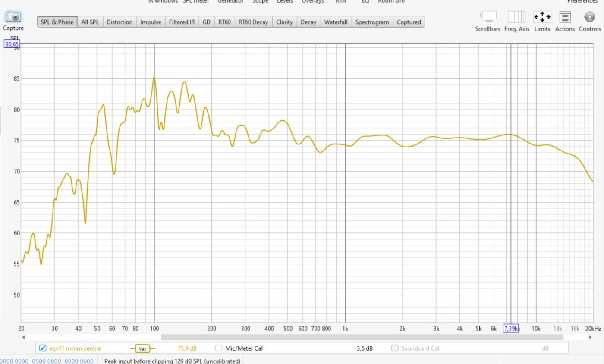Click the horizontal frequency scrollbar thumb

pyautogui.click(x=362, y=337)
